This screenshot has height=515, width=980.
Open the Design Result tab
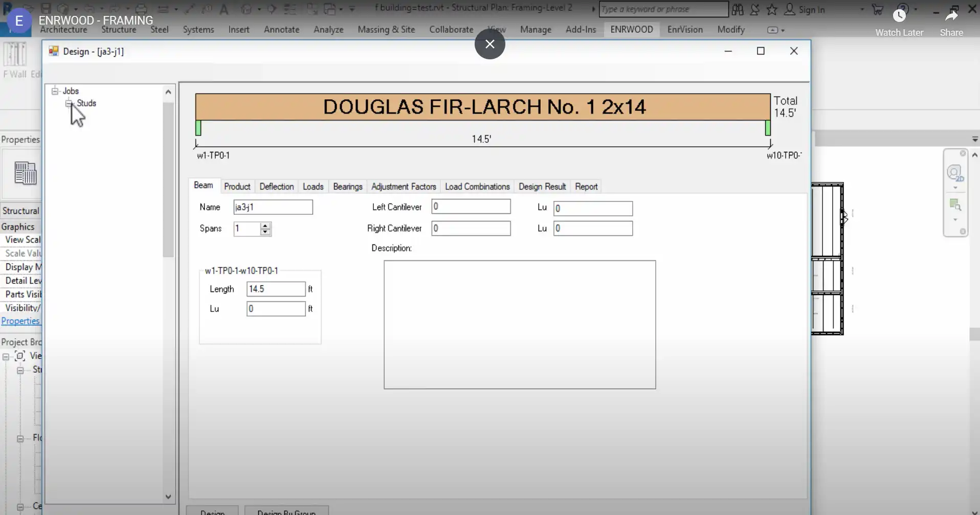[542, 187]
